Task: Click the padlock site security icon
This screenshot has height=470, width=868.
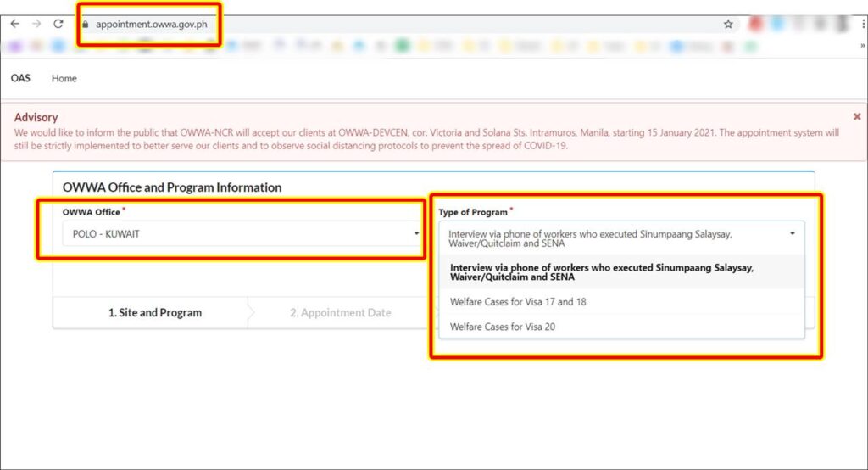Action: point(85,25)
